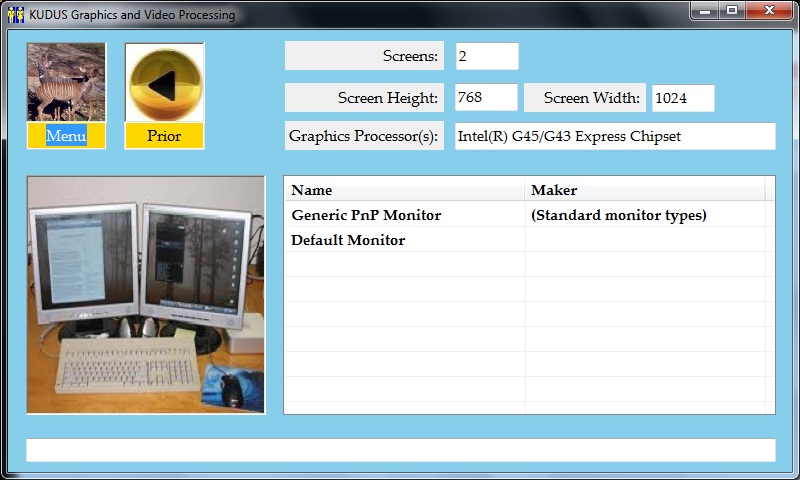Viewport: 800px width, 480px height.
Task: Click the (Standard monitor types) maker cell
Action: pyautogui.click(x=618, y=215)
